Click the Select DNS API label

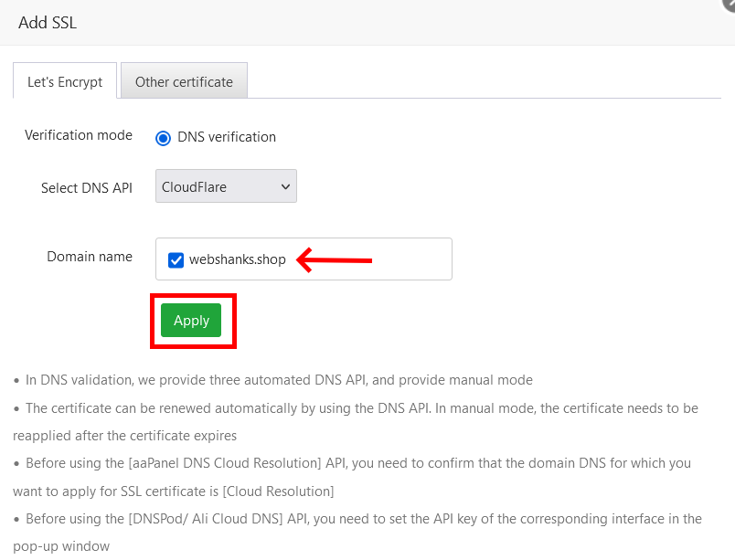[x=87, y=188]
